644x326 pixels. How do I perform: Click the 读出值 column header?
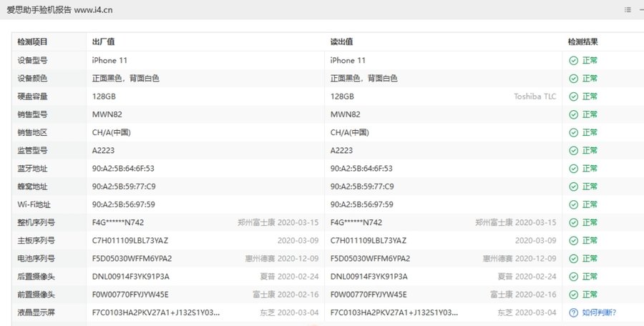pos(342,42)
